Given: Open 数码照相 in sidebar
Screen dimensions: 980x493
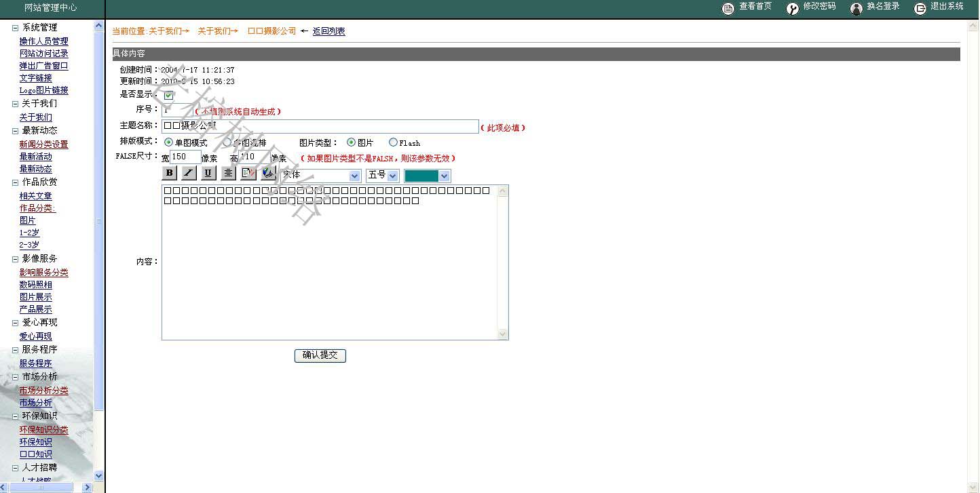Looking at the screenshot, I should click(36, 285).
